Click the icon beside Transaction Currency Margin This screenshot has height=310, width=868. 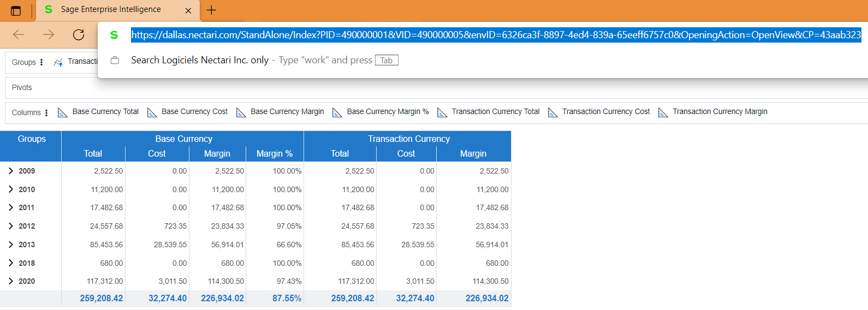click(x=663, y=112)
